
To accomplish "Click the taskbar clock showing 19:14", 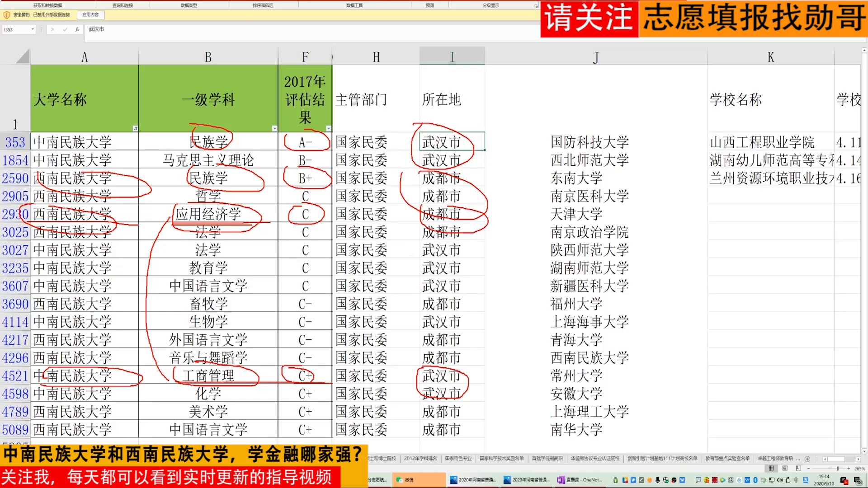I will point(824,480).
